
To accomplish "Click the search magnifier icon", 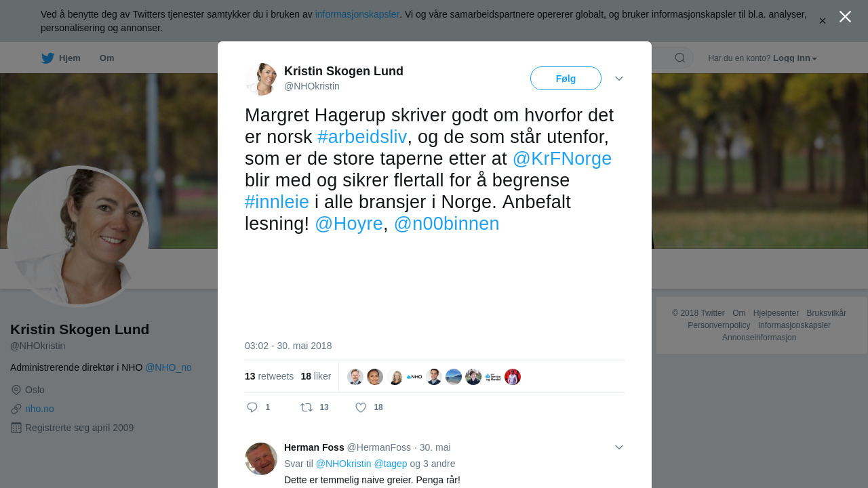I will click(x=679, y=58).
